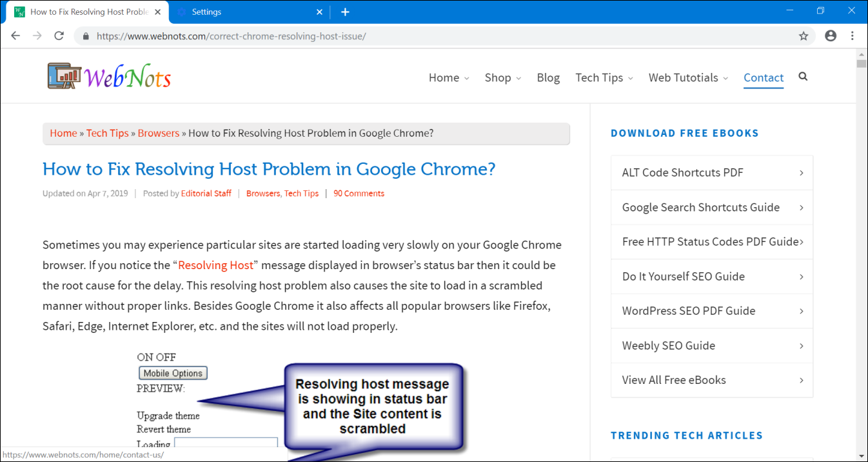Click the WebNots logo
The width and height of the screenshot is (868, 462).
110,77
